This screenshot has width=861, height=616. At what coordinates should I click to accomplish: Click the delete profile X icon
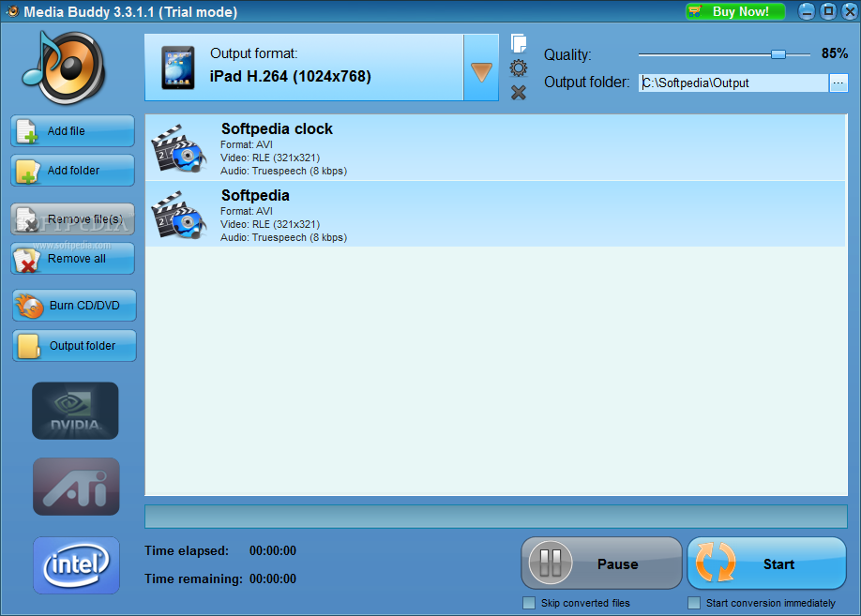point(519,92)
